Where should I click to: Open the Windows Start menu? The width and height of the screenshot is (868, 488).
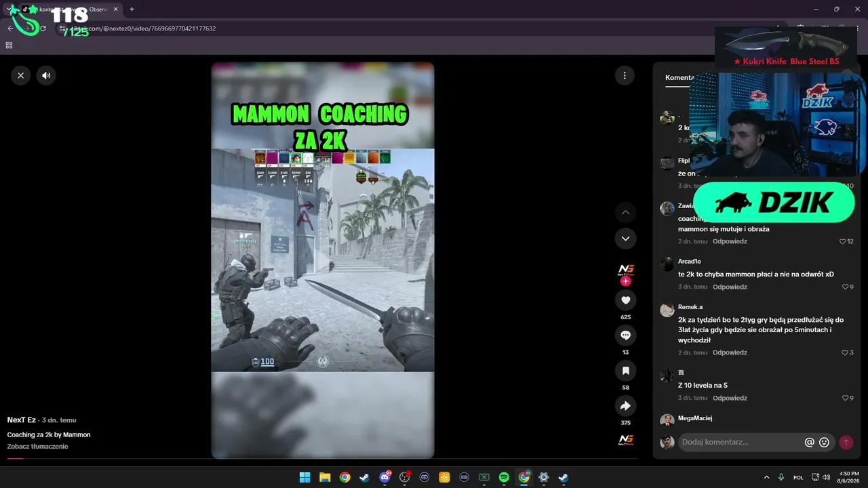tap(305, 477)
